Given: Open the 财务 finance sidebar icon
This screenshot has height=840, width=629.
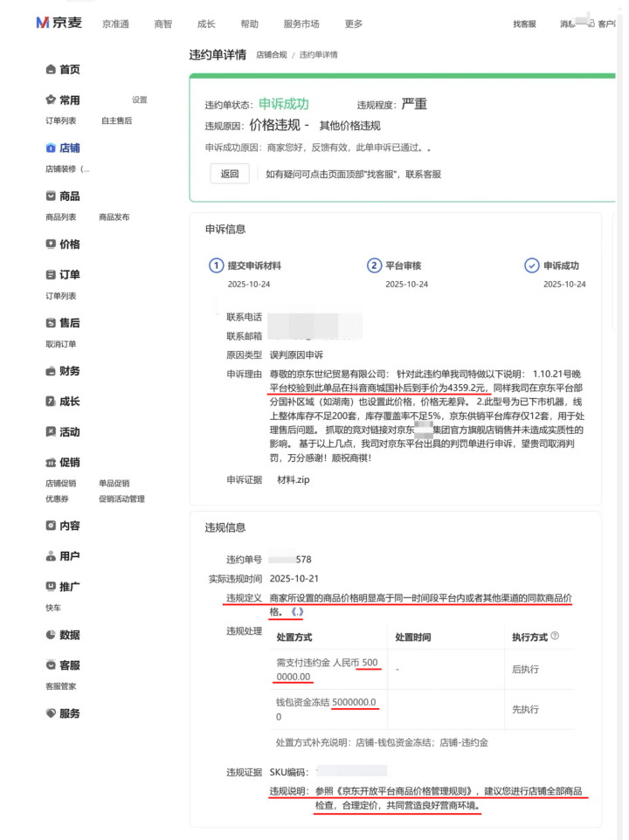Looking at the screenshot, I should (51, 371).
